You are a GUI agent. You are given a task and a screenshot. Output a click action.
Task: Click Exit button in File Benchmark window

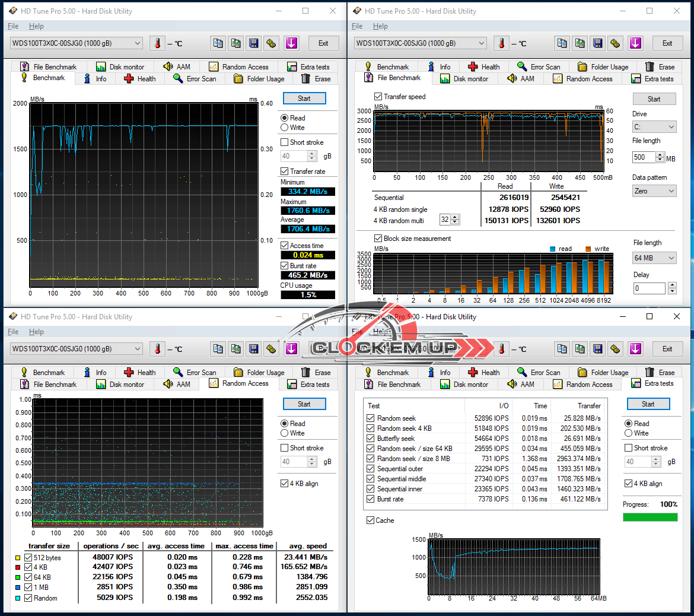pyautogui.click(x=667, y=43)
